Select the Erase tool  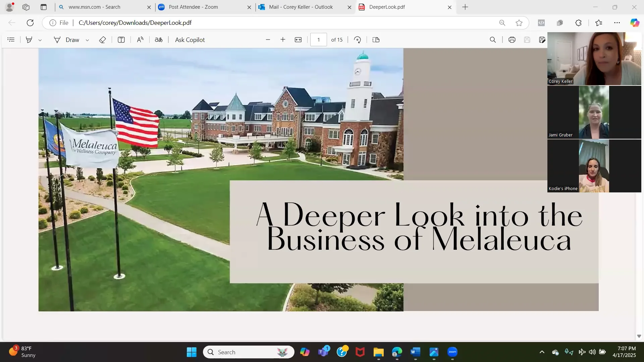tap(103, 40)
